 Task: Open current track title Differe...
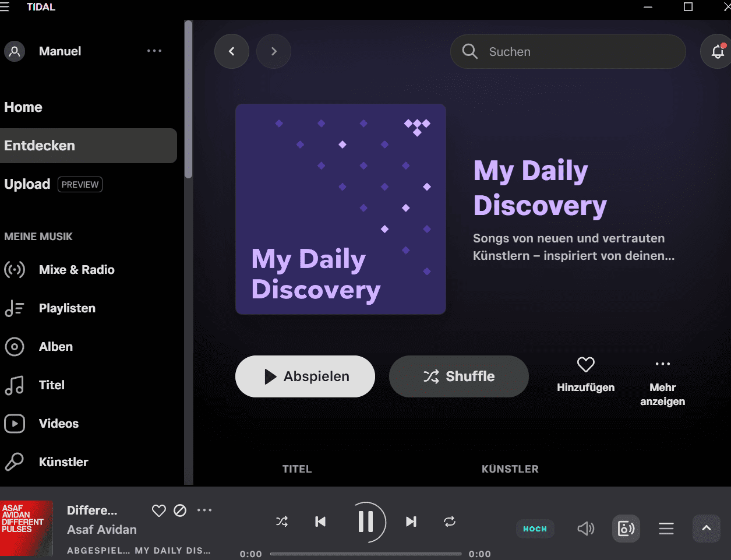(92, 510)
